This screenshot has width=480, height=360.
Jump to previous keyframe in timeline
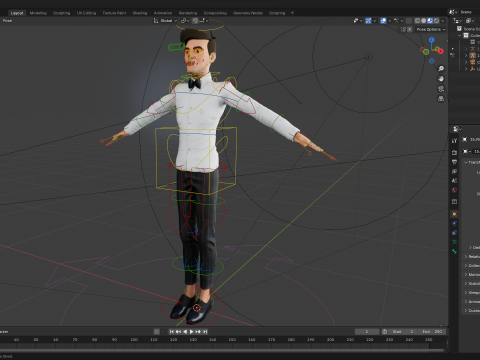click(178, 332)
